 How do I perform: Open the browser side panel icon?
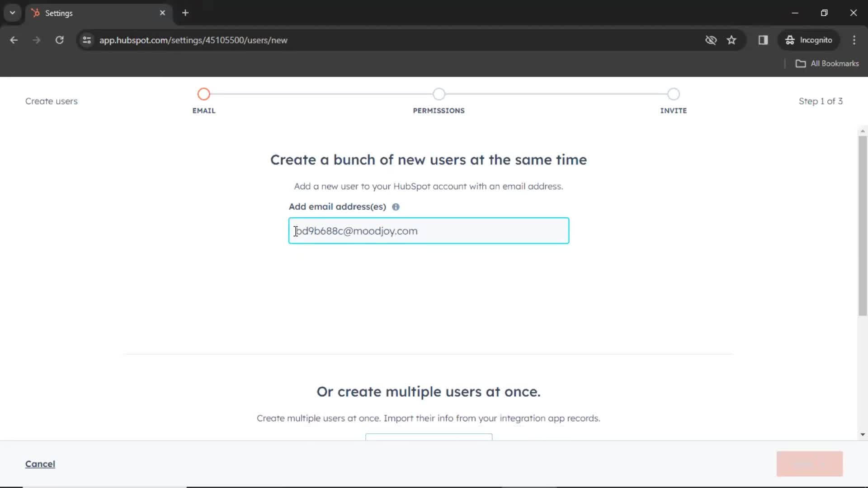763,40
